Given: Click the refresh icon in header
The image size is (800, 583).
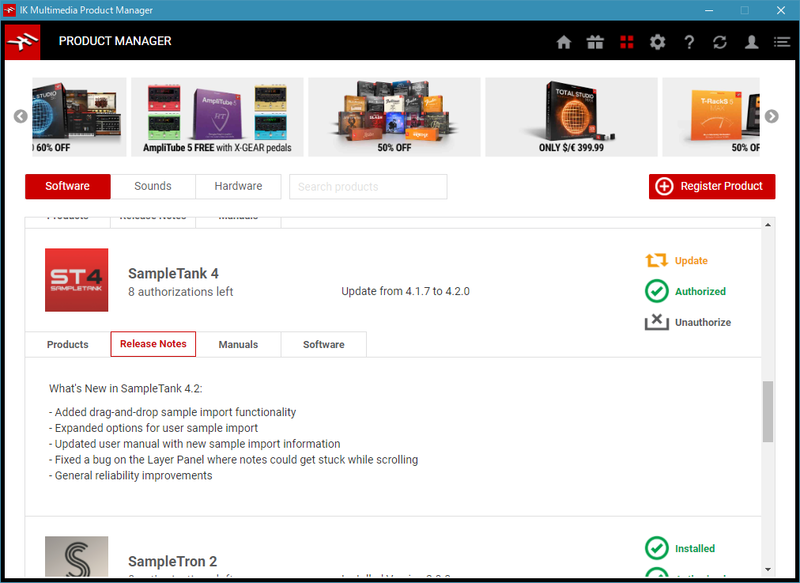Looking at the screenshot, I should (720, 42).
